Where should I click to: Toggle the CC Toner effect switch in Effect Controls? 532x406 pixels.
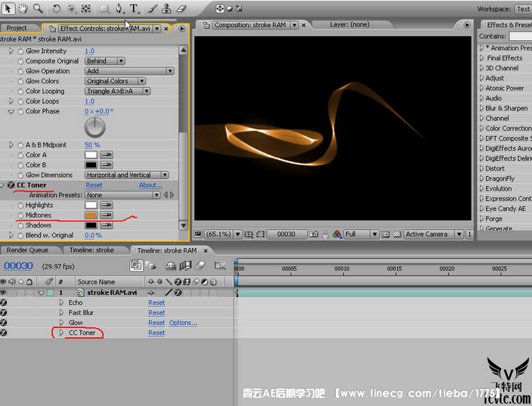click(11, 185)
